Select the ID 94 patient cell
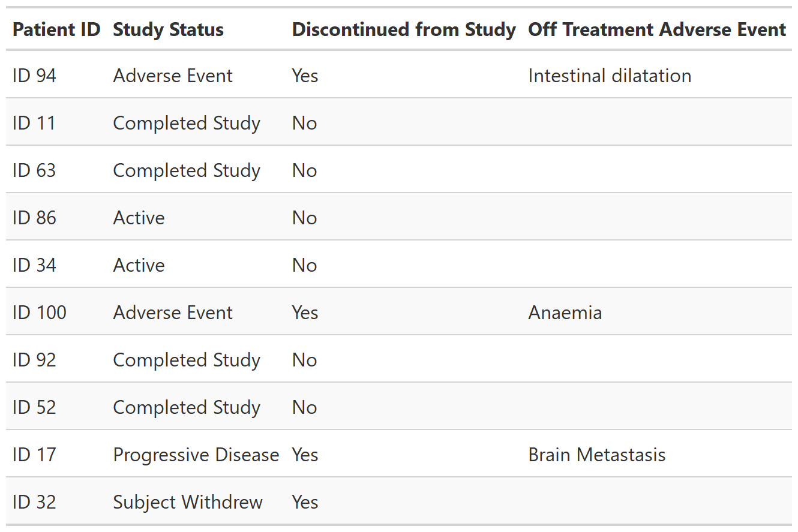Screen dimensions: 798x532 pyautogui.click(x=34, y=76)
